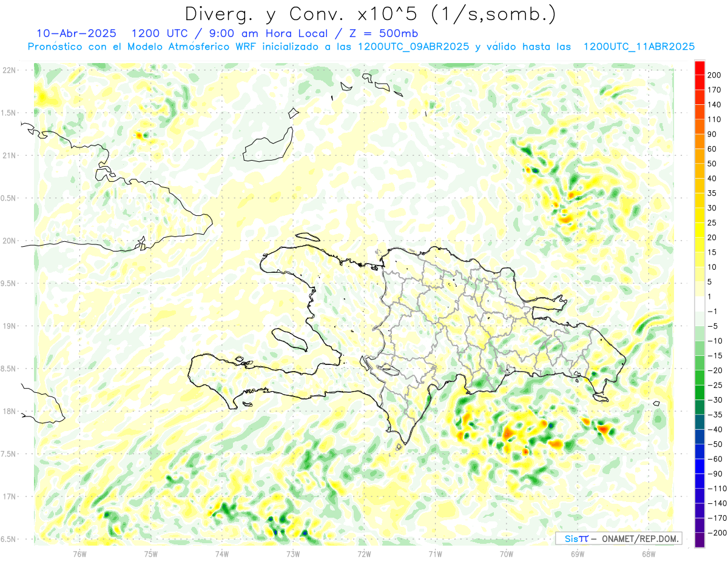Click the '76W' longitude axis label
Image resolution: width=728 pixels, height=562 pixels.
point(79,553)
